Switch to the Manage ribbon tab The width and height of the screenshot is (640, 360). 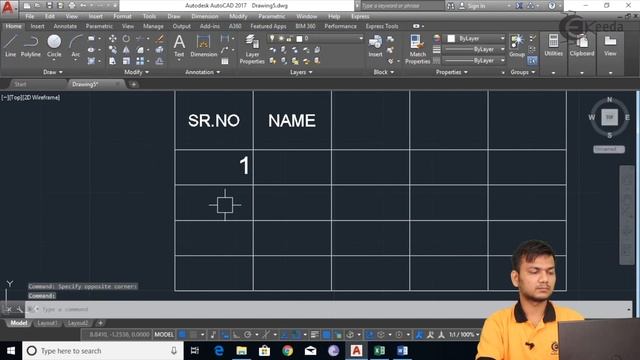tap(153, 26)
